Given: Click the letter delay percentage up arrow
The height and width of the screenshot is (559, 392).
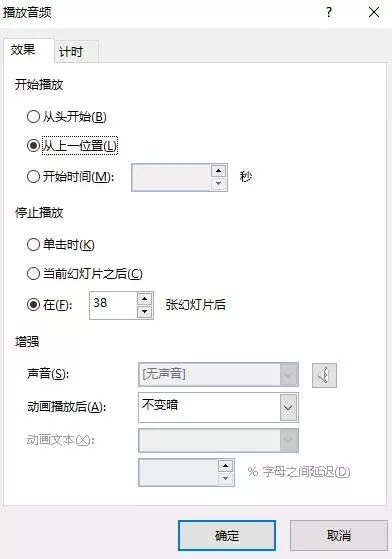Looking at the screenshot, I should [225, 466].
